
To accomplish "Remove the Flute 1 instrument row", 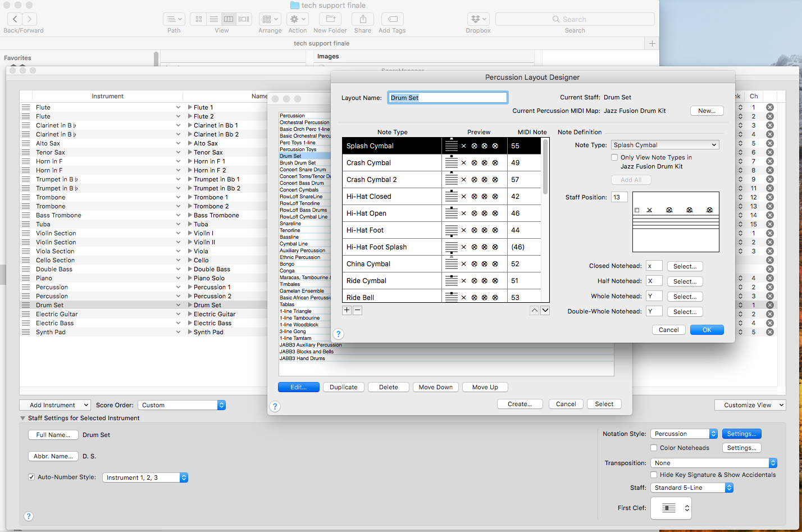I will pyautogui.click(x=769, y=107).
